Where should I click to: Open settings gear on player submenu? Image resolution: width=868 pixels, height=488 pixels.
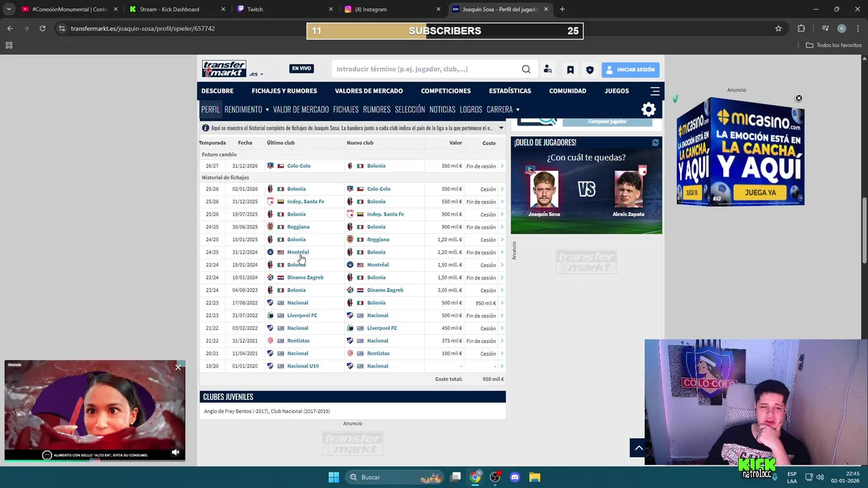(649, 109)
